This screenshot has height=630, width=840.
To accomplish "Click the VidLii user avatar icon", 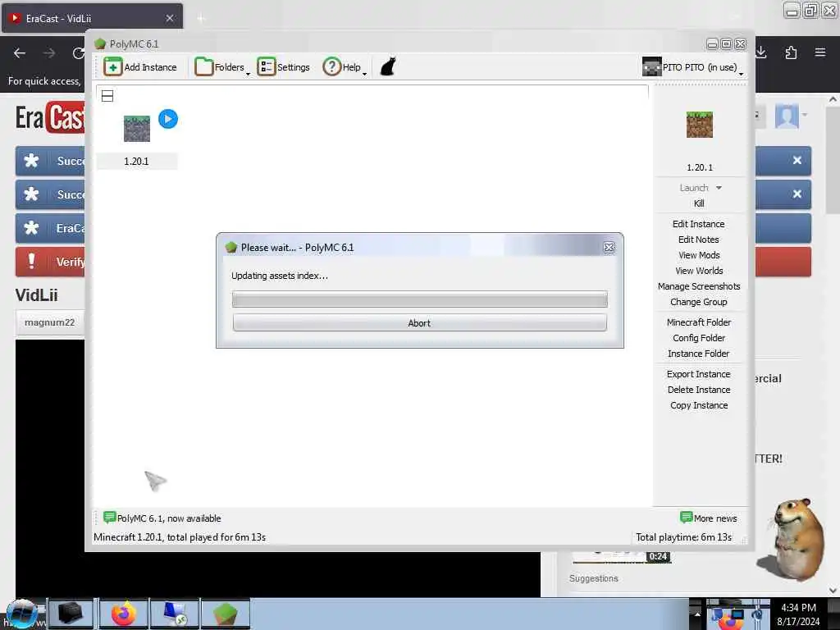I will [787, 116].
